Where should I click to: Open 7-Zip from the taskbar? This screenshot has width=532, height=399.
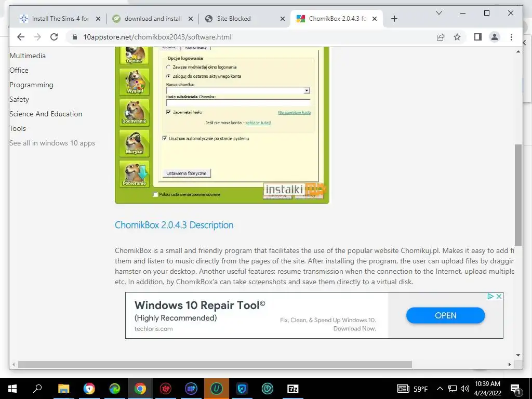pyautogui.click(x=293, y=389)
